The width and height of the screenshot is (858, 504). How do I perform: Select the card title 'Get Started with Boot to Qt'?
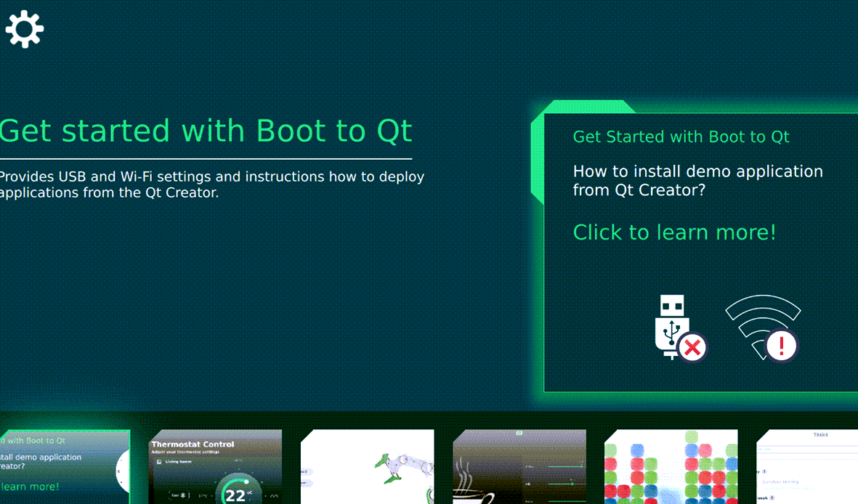tap(681, 137)
